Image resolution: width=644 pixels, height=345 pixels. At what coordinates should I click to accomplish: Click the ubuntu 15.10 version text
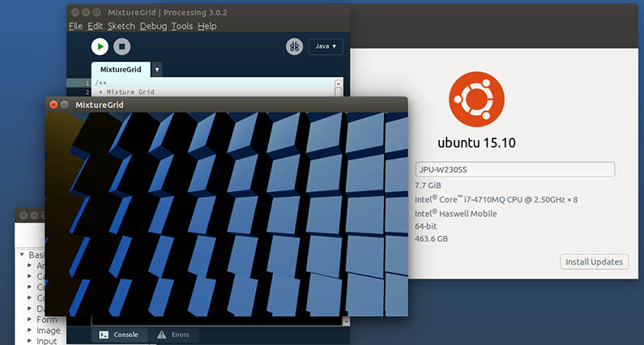click(x=476, y=143)
